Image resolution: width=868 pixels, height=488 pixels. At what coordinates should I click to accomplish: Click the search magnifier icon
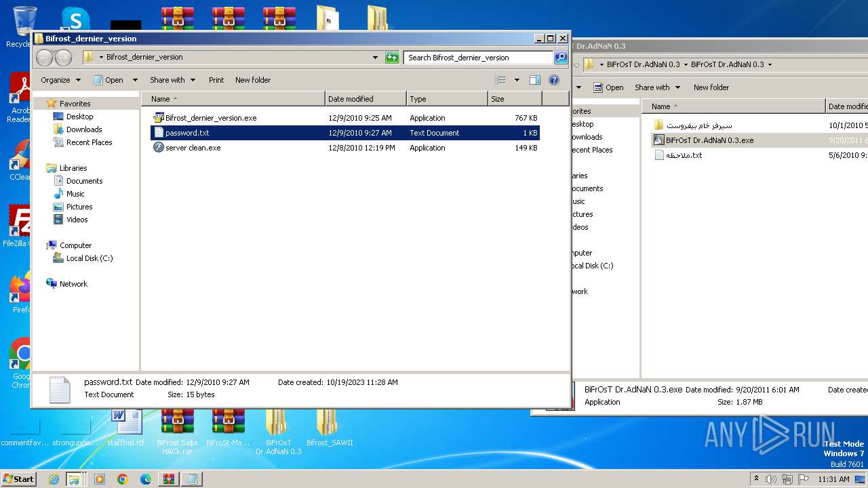[x=561, y=58]
